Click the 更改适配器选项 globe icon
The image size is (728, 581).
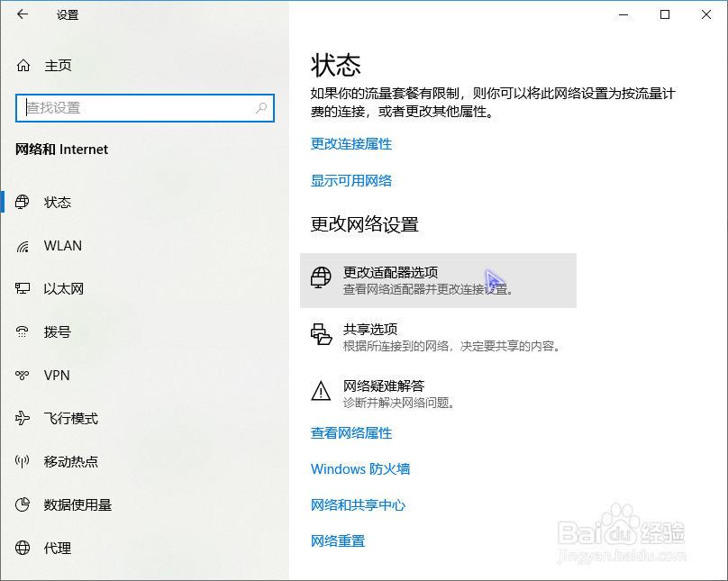(321, 277)
